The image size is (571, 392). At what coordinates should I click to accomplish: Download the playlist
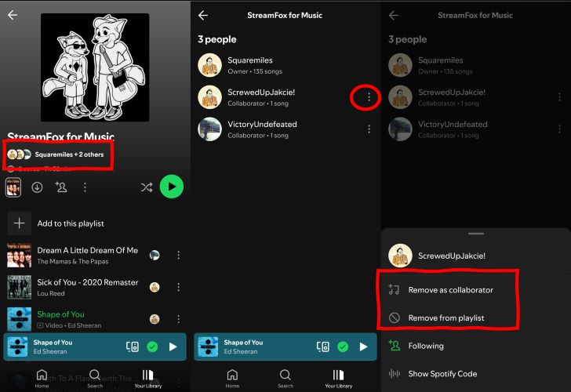click(37, 187)
